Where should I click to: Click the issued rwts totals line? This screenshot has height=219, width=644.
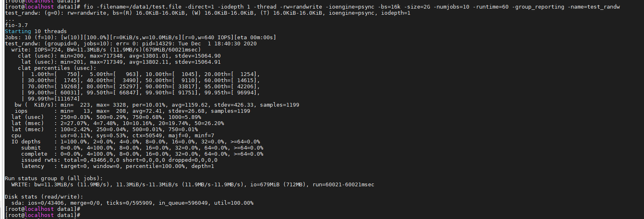tap(119, 160)
